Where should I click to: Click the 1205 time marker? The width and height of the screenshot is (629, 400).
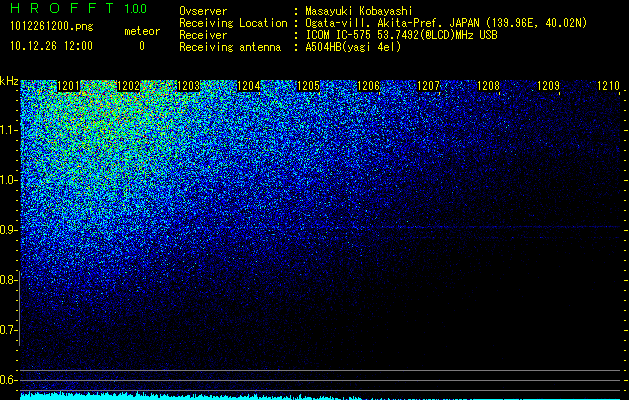(308, 86)
